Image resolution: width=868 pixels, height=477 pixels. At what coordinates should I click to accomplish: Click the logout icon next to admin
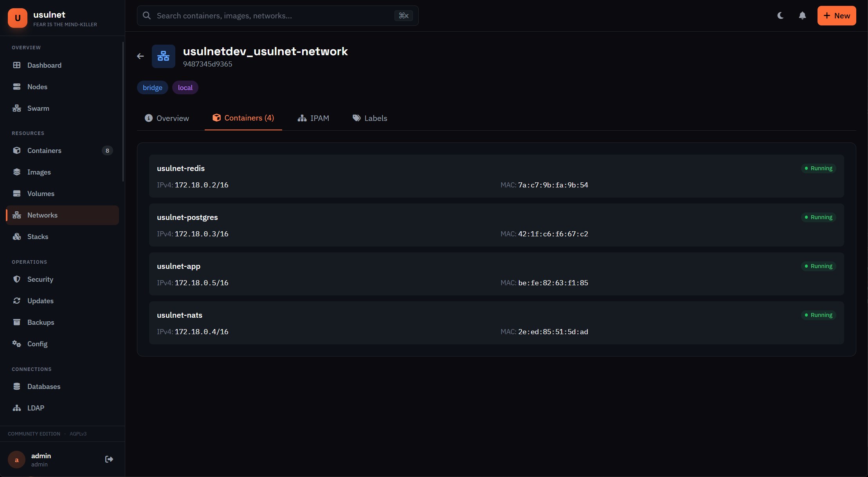[109, 459]
